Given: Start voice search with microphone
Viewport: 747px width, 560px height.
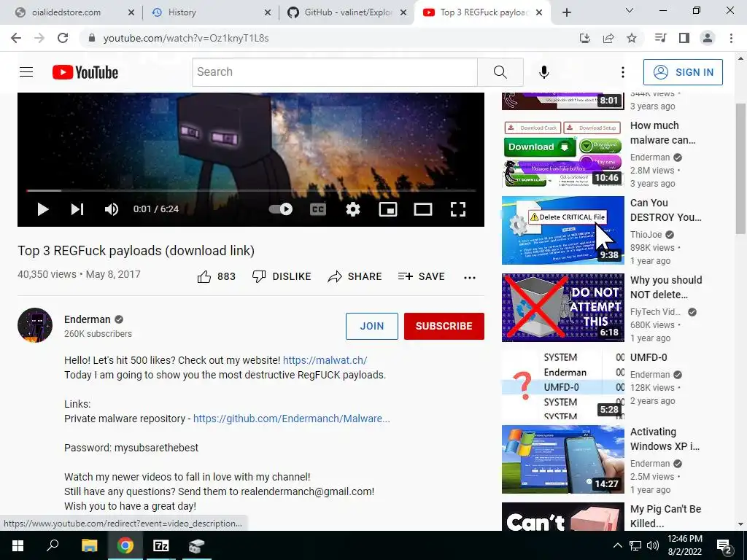Looking at the screenshot, I should coord(544,72).
